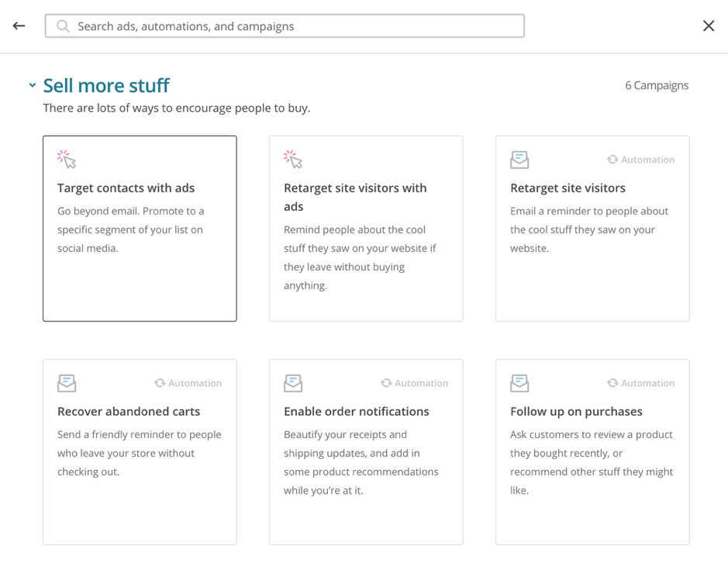This screenshot has height=563, width=728.
Task: Click the search magnifier icon in the search bar
Action: click(63, 26)
